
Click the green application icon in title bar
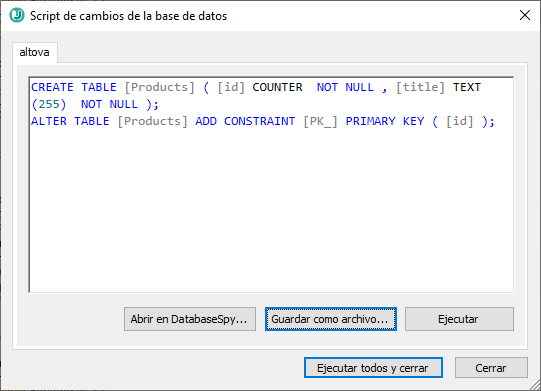coord(17,16)
